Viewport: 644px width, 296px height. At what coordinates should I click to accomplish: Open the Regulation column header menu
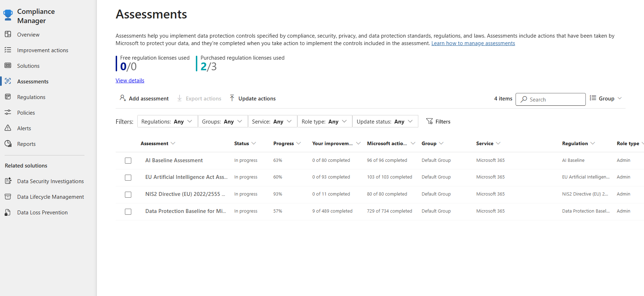[578, 143]
